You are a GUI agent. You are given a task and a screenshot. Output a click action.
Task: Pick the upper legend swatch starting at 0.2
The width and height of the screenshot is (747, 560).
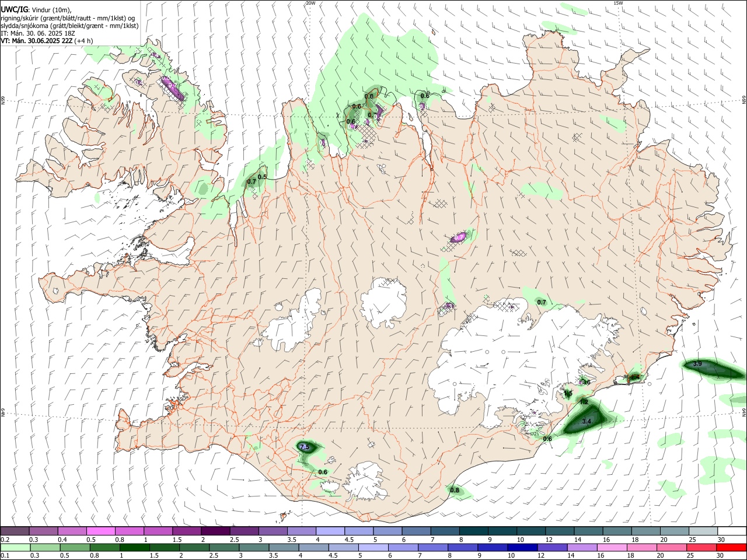[x=15, y=531]
